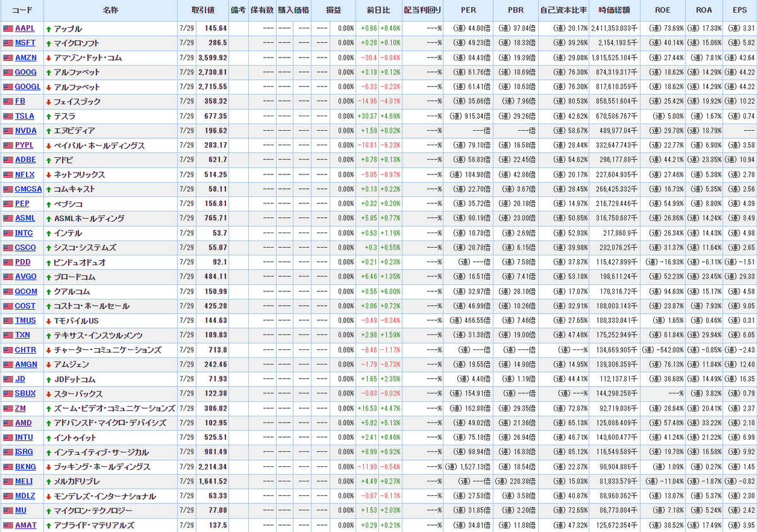Viewport: 758px width, 532px height.
Task: Sort by the 時価総額 column header
Action: (615, 11)
